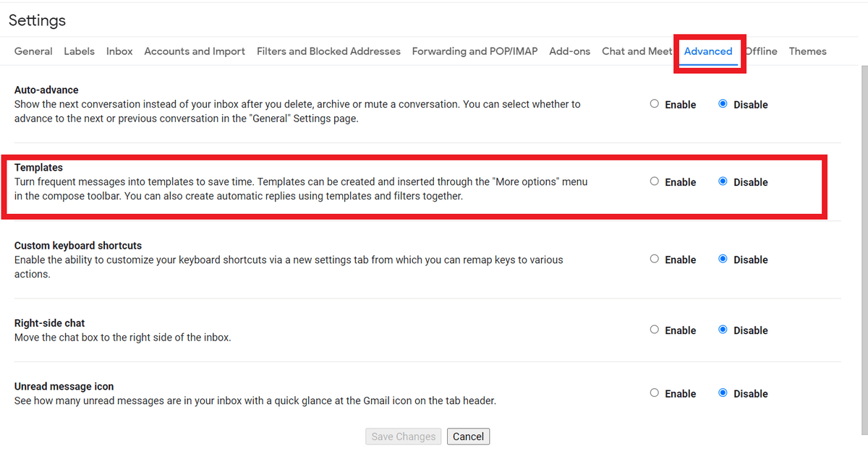Select Disable for Right-side chat
The height and width of the screenshot is (451, 868).
click(723, 330)
